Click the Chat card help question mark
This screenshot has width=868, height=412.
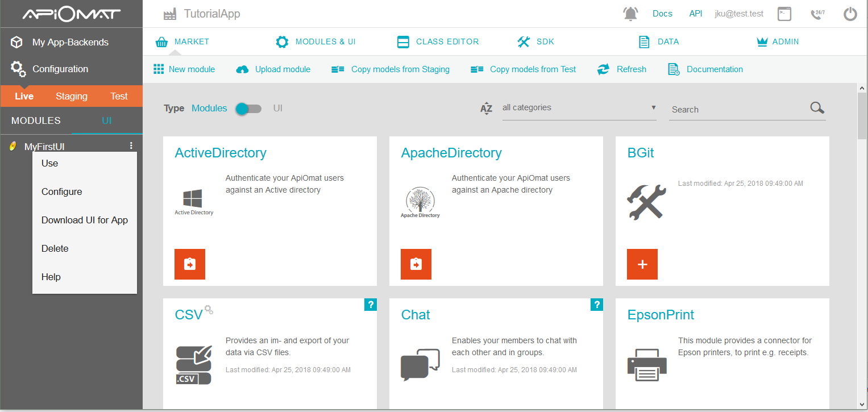pyautogui.click(x=597, y=305)
